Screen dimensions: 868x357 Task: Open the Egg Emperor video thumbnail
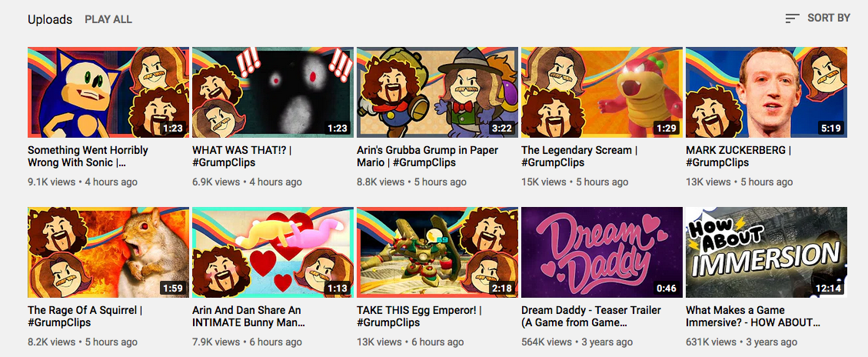437,252
